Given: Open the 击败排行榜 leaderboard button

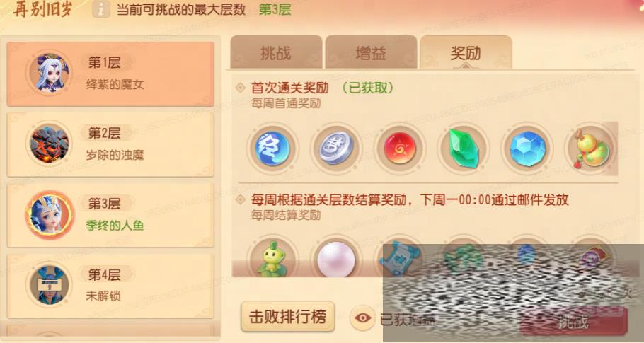Looking at the screenshot, I should [287, 317].
